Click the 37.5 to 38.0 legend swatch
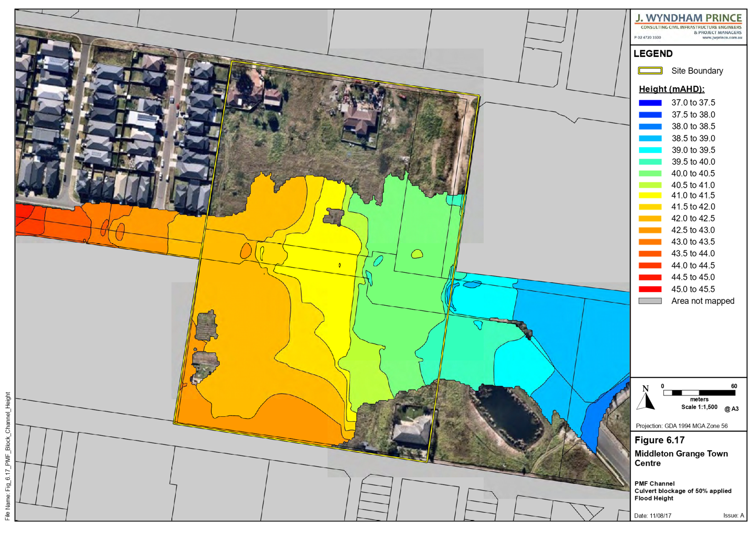The height and width of the screenshot is (534, 756). tap(650, 114)
